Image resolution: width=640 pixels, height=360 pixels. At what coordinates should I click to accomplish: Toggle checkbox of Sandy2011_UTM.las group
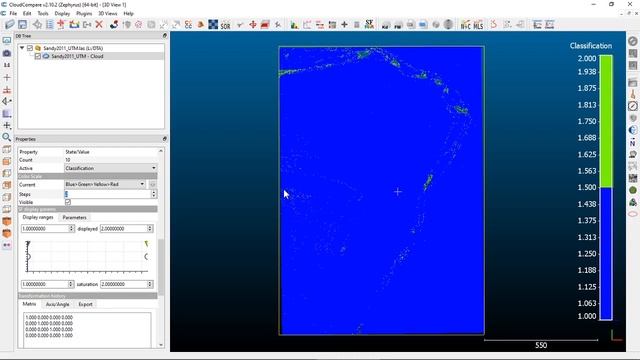pyautogui.click(x=30, y=48)
